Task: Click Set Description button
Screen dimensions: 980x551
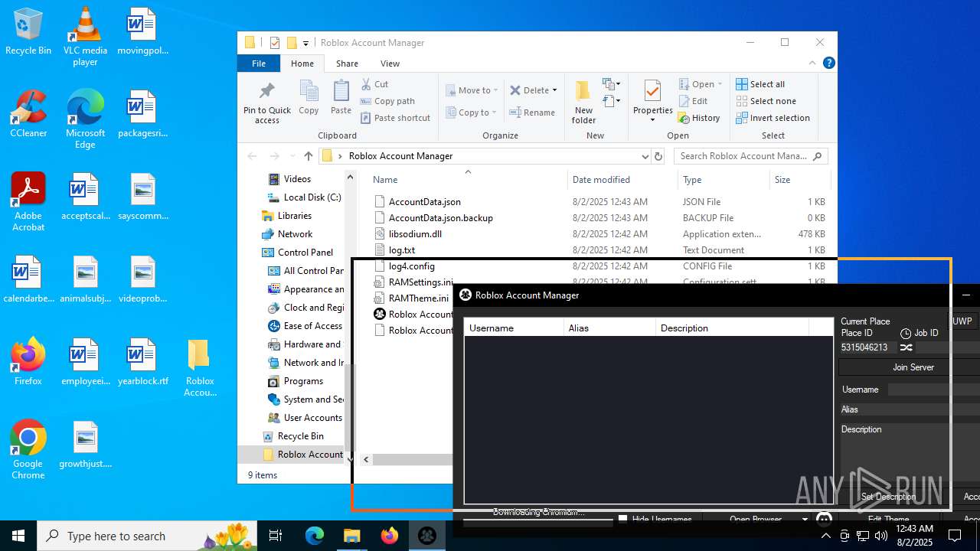Action: tap(888, 497)
